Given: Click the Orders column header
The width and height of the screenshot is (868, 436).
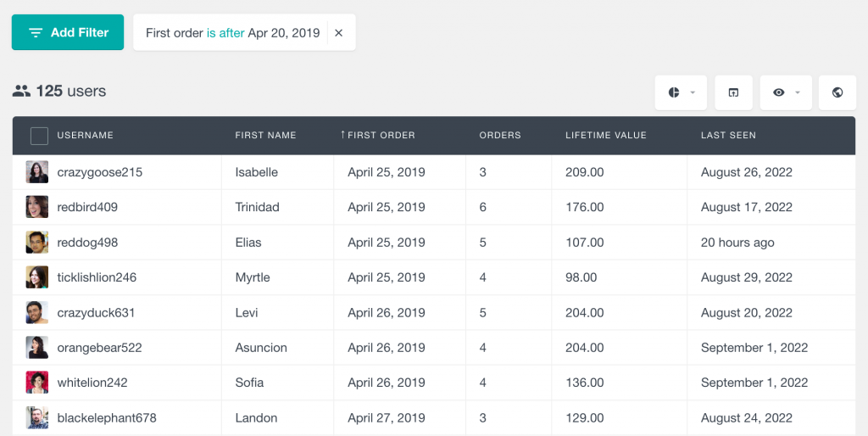Looking at the screenshot, I should tap(500, 136).
